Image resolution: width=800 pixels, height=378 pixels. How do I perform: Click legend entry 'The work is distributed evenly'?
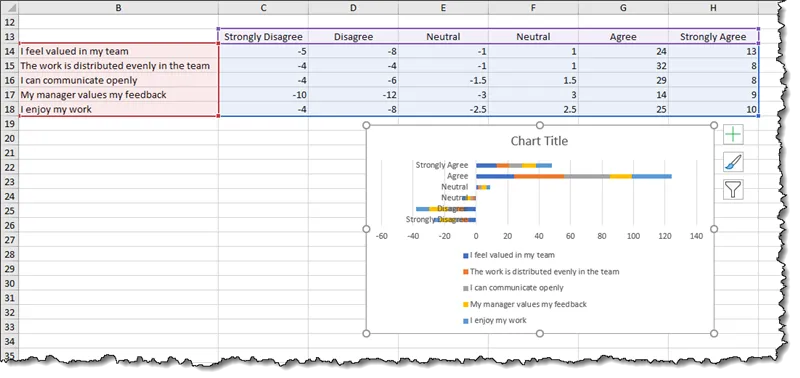point(541,272)
